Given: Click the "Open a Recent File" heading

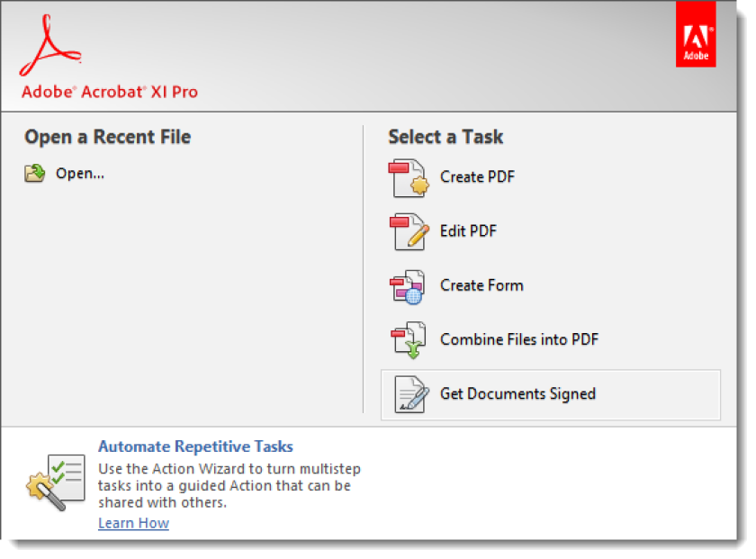Looking at the screenshot, I should tap(108, 137).
